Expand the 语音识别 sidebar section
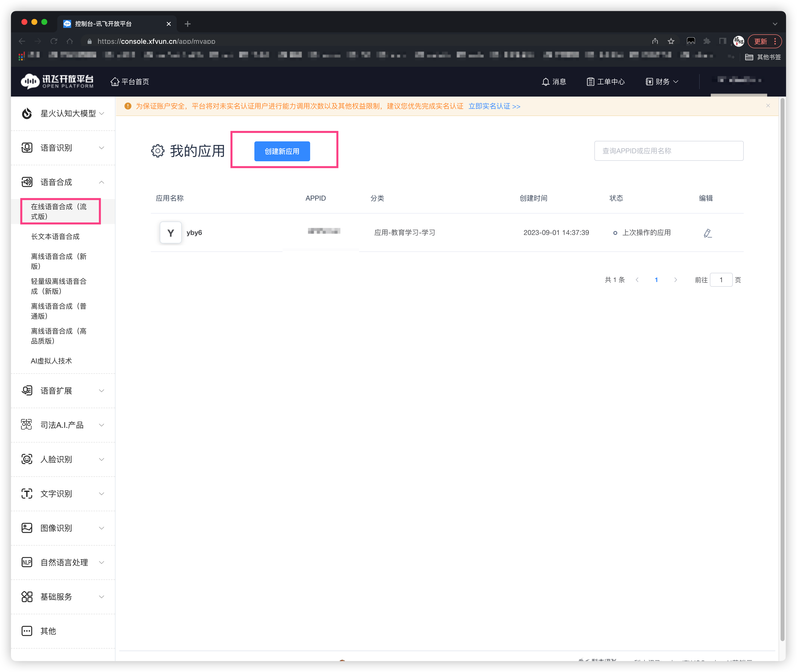Viewport: 797px width, 672px height. (x=101, y=148)
